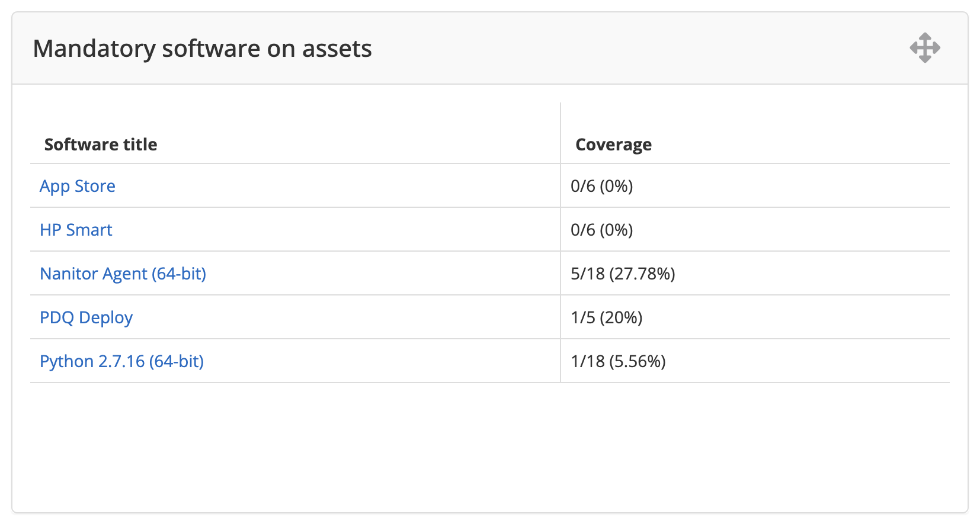The height and width of the screenshot is (527, 980).
Task: Open Nanitor Agent (64-bit) link
Action: (123, 274)
